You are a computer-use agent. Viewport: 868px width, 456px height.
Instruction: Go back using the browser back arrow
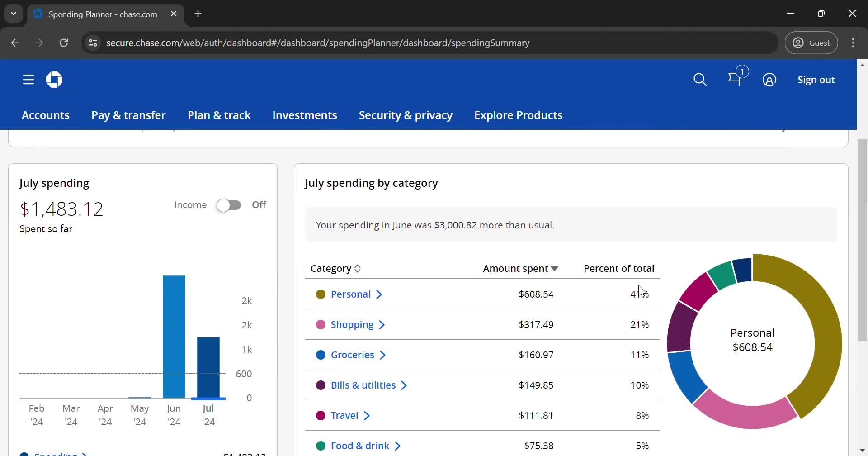pos(15,43)
